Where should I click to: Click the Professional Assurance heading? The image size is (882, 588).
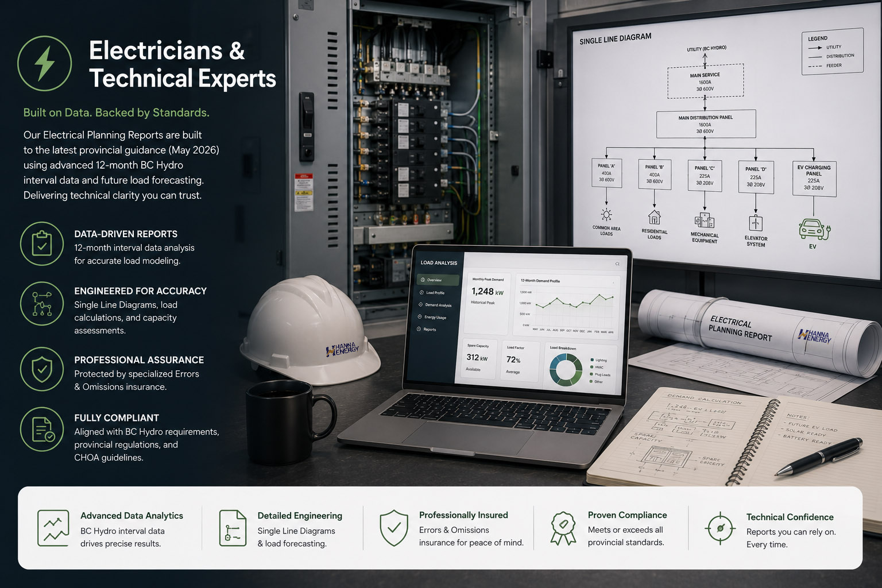tap(139, 359)
